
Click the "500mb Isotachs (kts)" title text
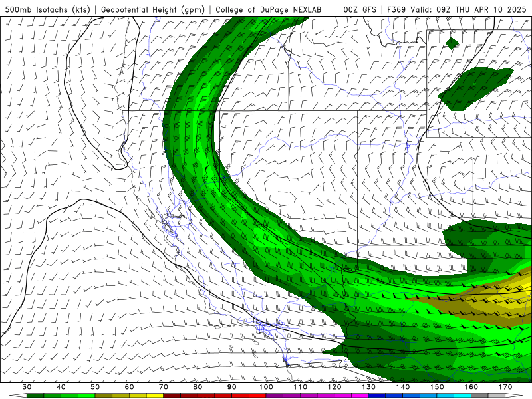pyautogui.click(x=47, y=9)
